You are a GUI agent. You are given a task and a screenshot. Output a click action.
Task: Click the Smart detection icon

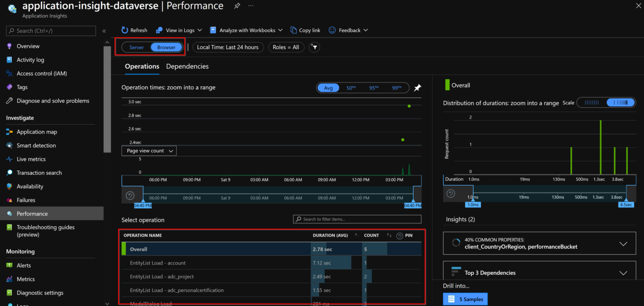pos(10,145)
